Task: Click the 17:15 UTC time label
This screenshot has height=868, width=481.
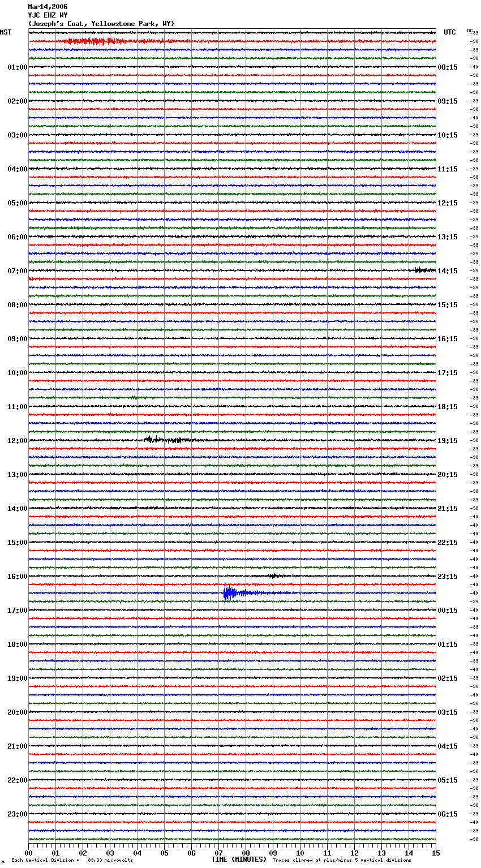Action: point(448,373)
